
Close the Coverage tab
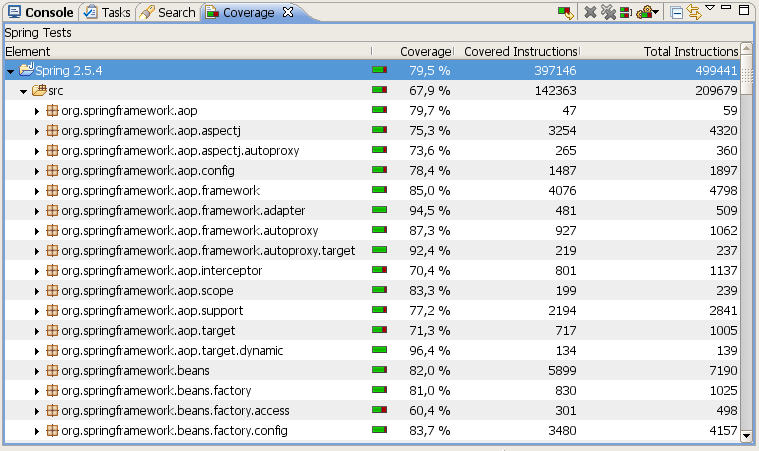tap(288, 12)
